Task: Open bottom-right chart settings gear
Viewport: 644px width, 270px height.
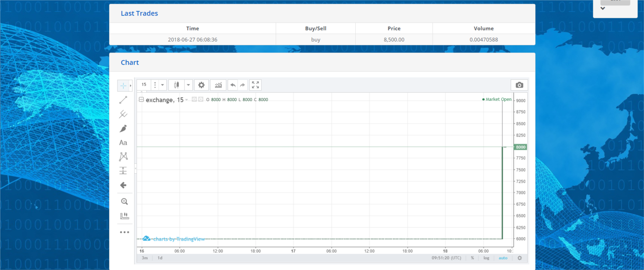Action: [520, 258]
